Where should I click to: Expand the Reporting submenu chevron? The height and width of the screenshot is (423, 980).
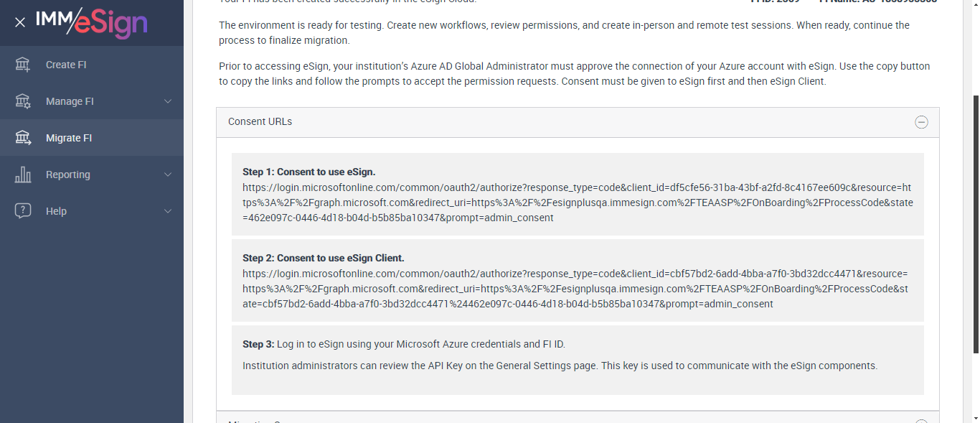(x=168, y=175)
